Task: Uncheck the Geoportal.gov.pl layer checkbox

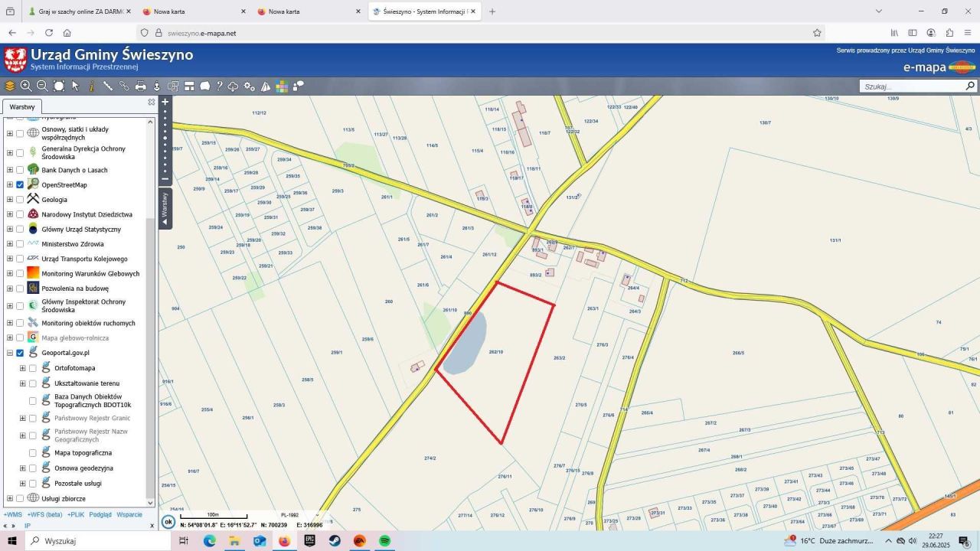Action: tap(20, 353)
